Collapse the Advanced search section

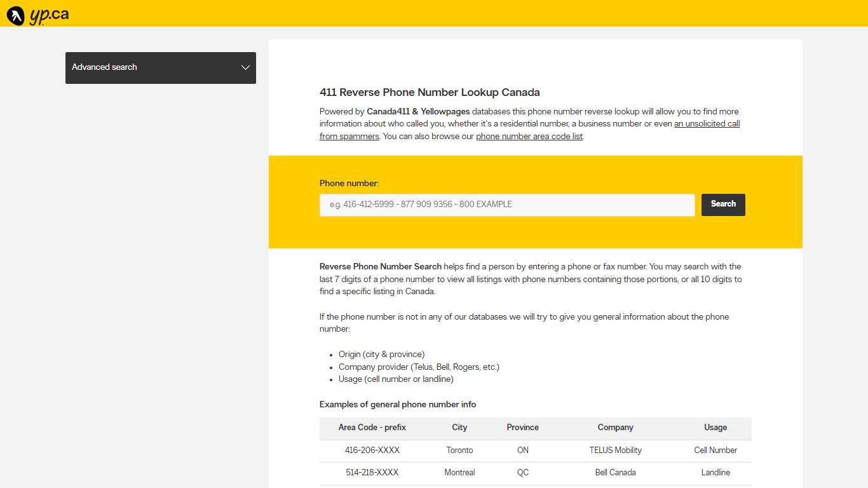pyautogui.click(x=160, y=67)
